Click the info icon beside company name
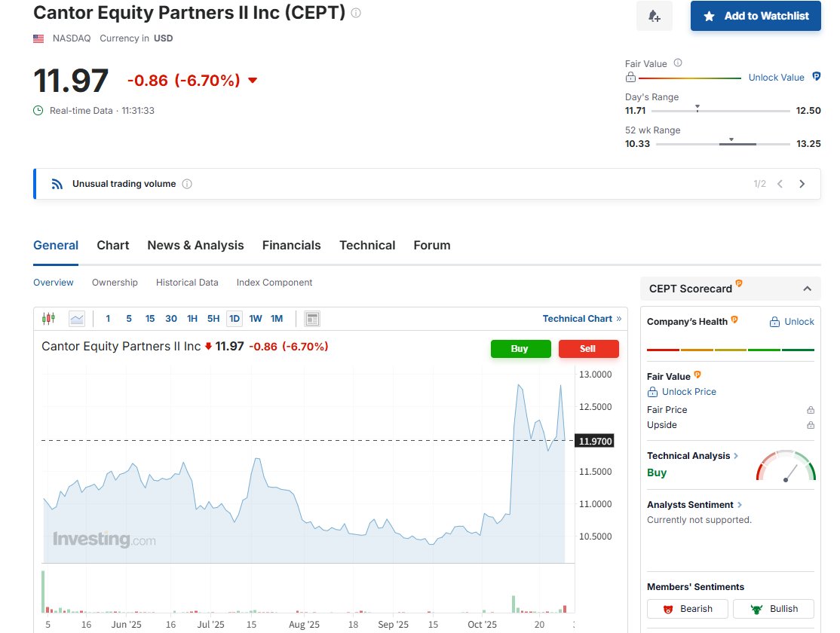Screen dimensions: 840x633 [x=356, y=13]
